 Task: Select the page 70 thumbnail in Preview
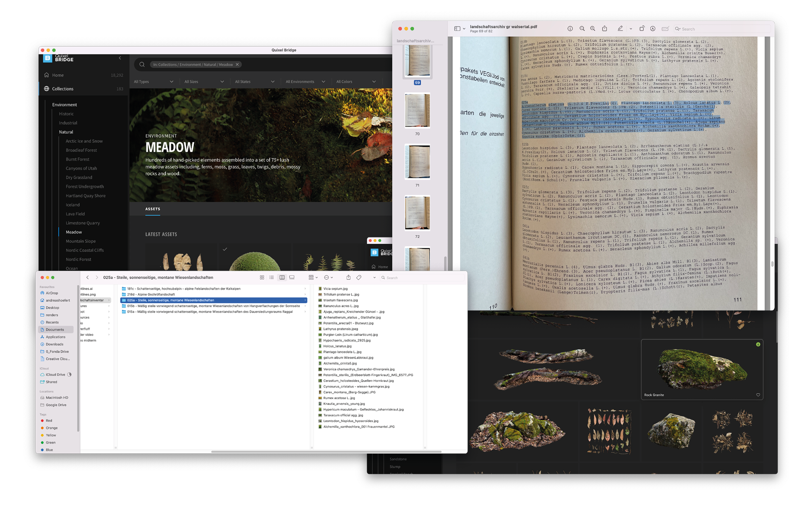pyautogui.click(x=417, y=111)
